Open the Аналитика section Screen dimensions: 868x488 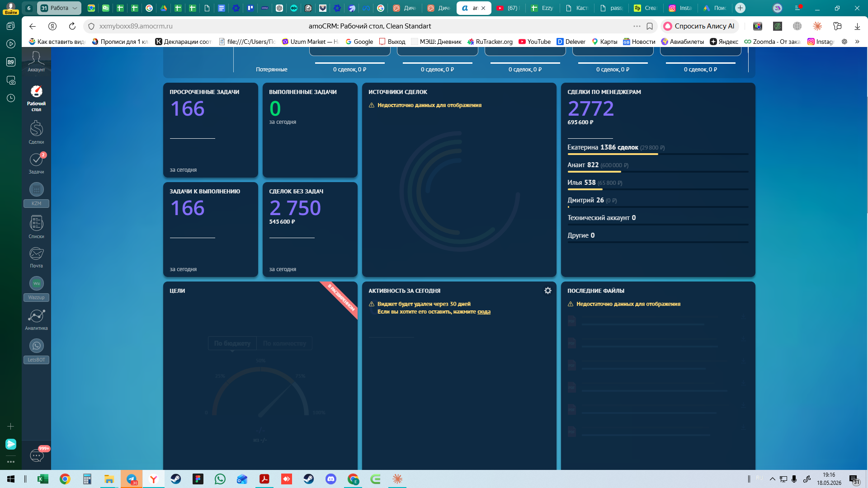coord(36,319)
